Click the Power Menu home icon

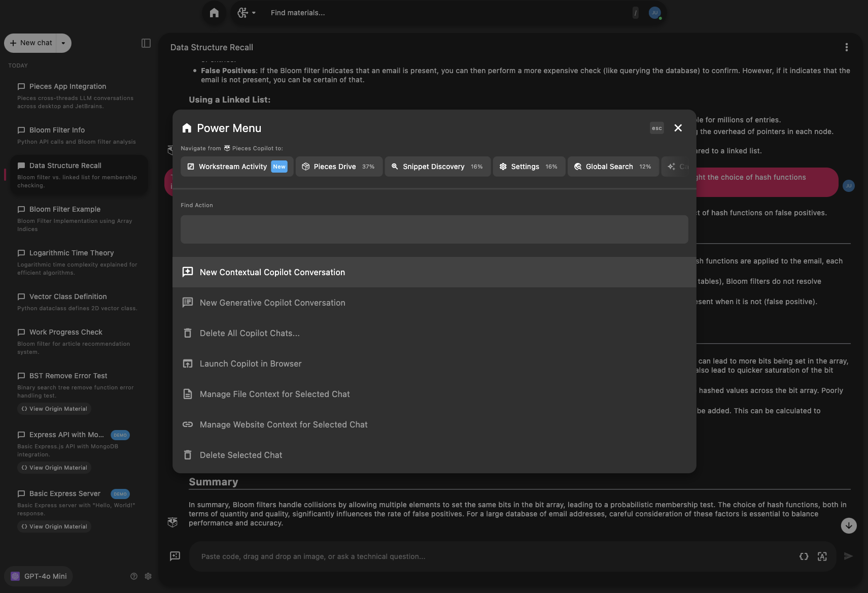[x=187, y=128]
